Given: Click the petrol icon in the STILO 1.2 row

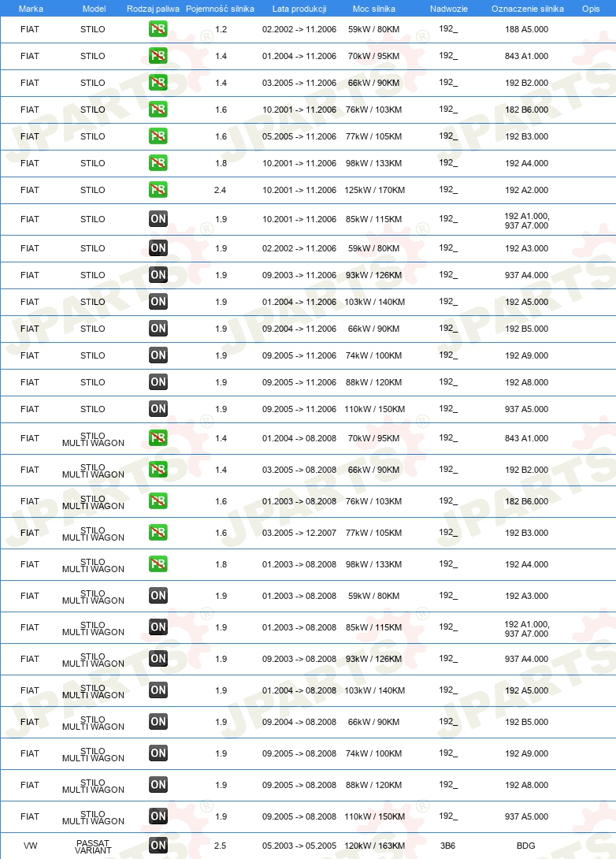Looking at the screenshot, I should click(158, 29).
